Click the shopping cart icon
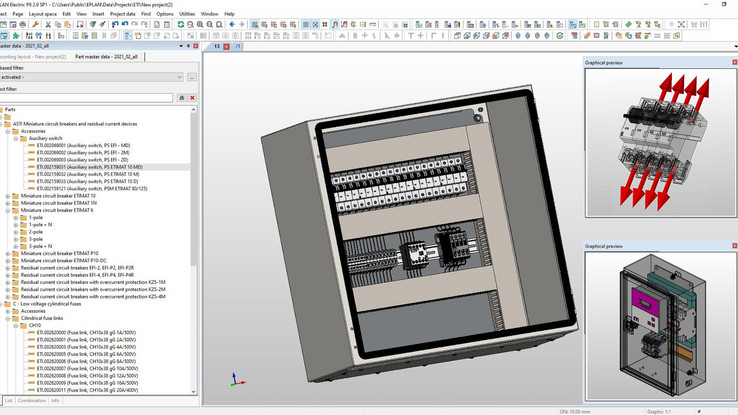This screenshot has height=415, width=738. coord(694,24)
